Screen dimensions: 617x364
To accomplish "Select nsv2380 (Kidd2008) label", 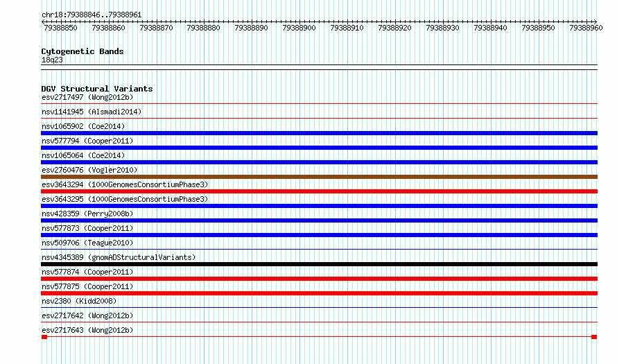I will [79, 301].
